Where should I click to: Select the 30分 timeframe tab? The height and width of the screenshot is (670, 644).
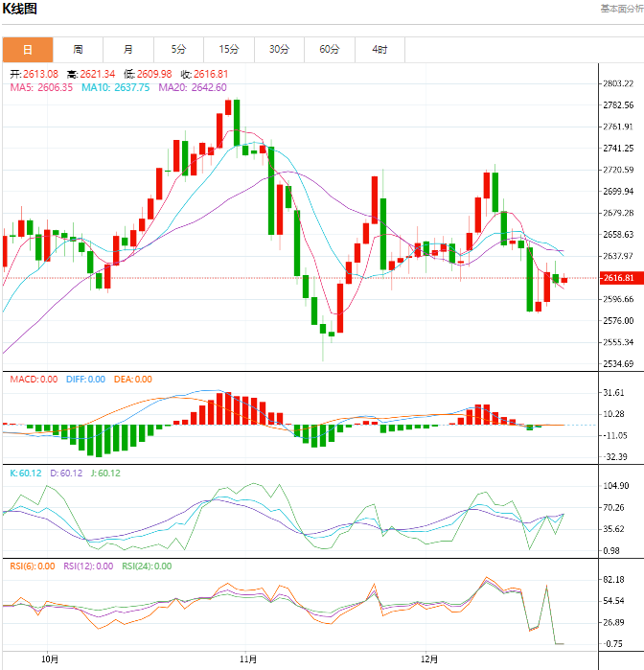[x=279, y=50]
